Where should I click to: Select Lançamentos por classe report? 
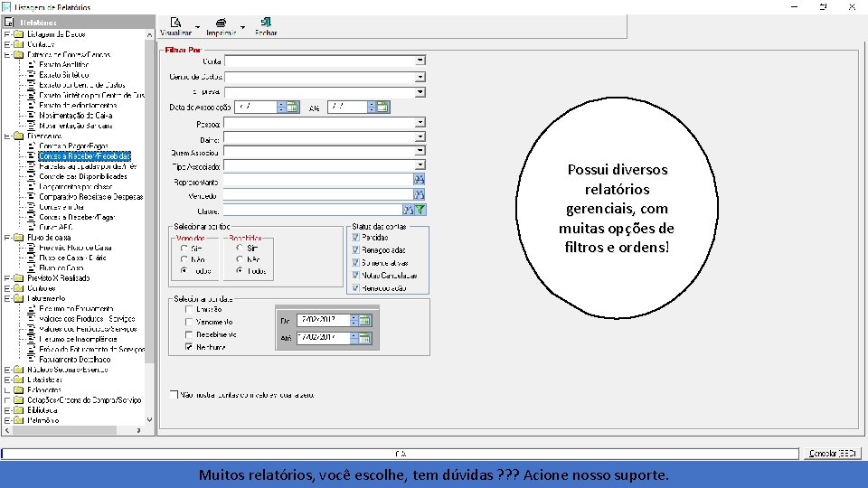click(x=75, y=186)
